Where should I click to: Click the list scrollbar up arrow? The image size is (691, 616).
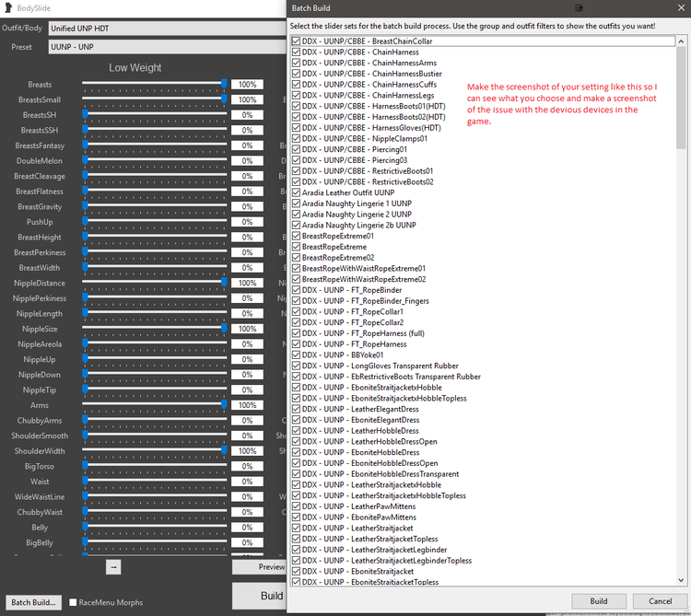(681, 41)
